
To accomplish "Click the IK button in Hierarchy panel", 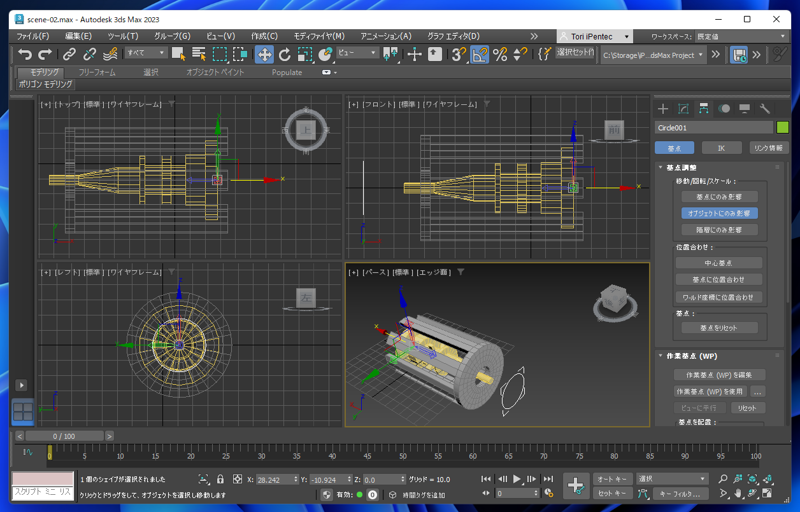I will (x=721, y=148).
